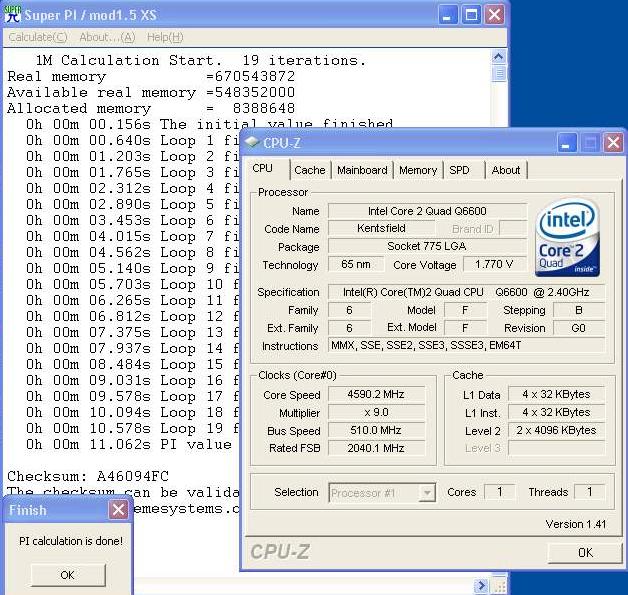
Task: Click the Specification field text
Action: 466,292
